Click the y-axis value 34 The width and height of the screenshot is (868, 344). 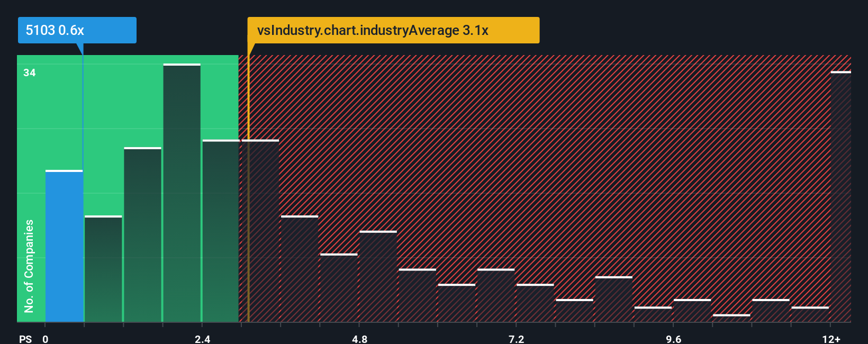point(30,73)
